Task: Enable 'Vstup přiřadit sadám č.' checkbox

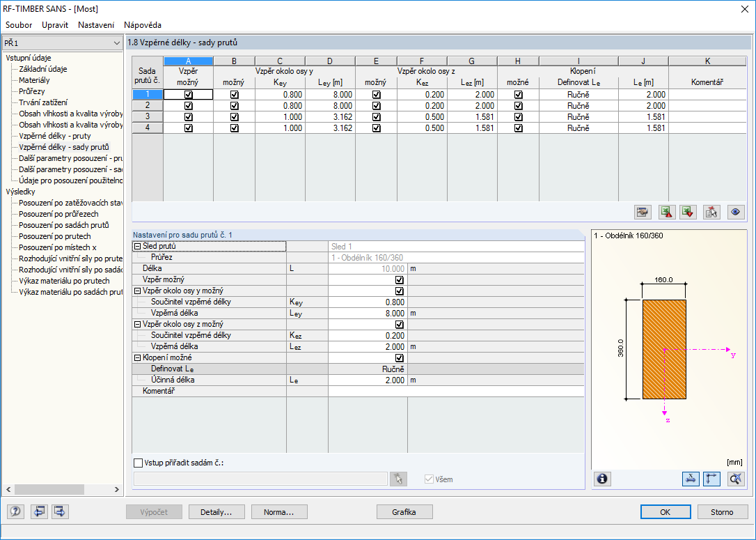Action: click(x=138, y=463)
